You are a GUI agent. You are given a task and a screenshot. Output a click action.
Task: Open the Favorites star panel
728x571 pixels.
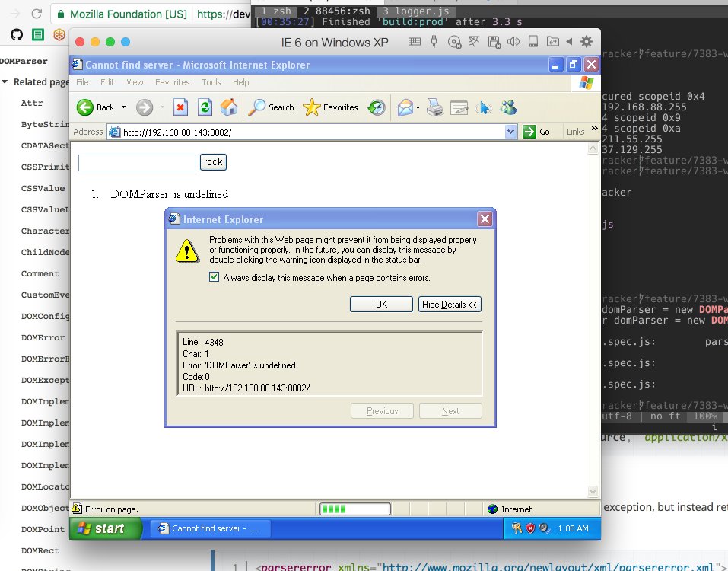[330, 107]
